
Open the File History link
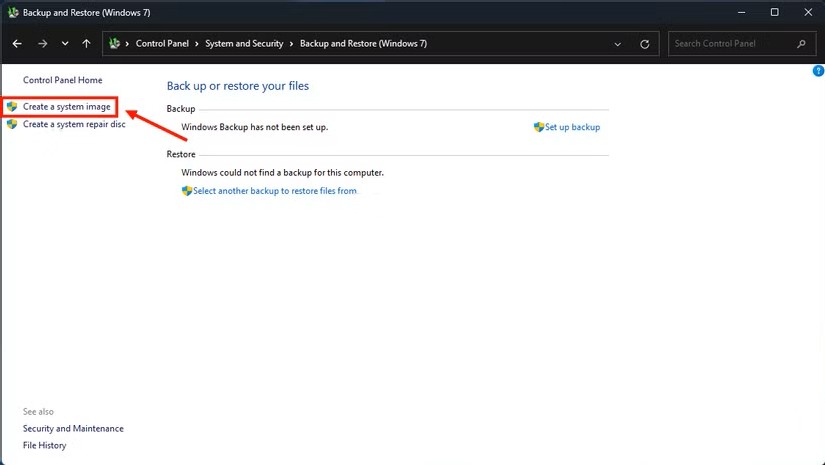[43, 445]
